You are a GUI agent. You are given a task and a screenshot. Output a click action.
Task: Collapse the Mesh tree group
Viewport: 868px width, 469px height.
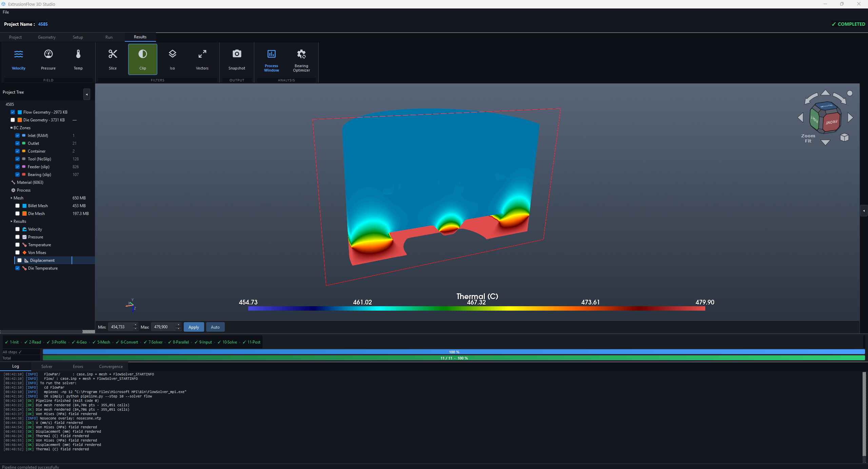click(12, 198)
